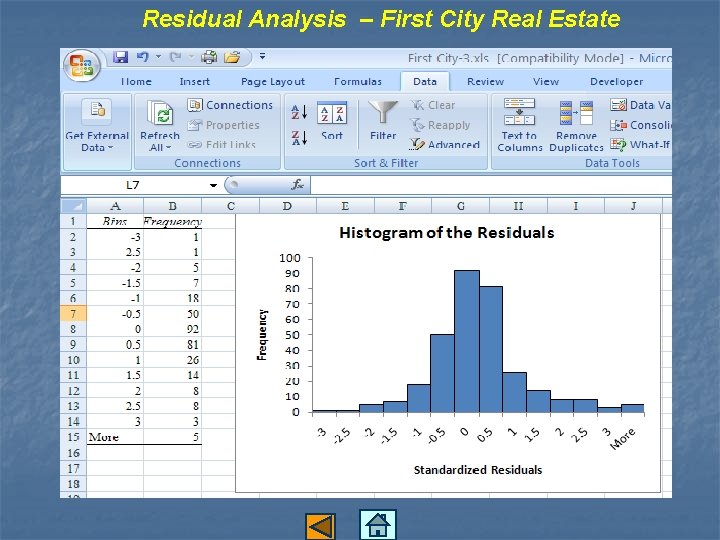Click chart title Histogram of the Residuals

pos(447,232)
